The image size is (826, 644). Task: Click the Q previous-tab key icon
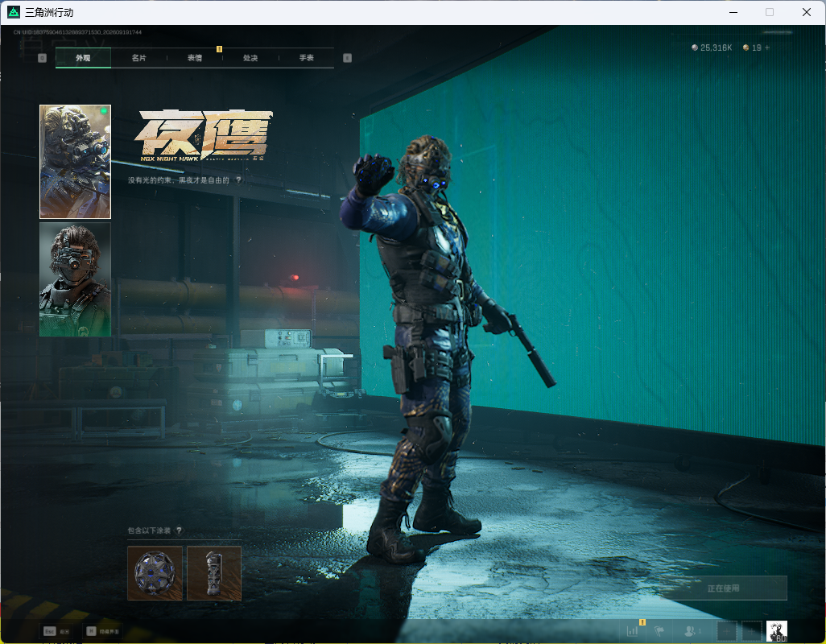(43, 58)
